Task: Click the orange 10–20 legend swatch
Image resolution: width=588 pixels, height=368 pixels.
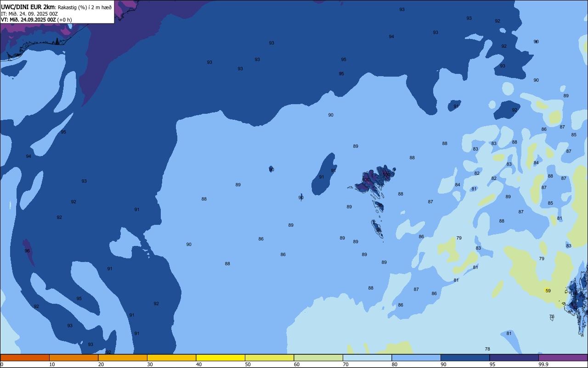Action: (73, 357)
